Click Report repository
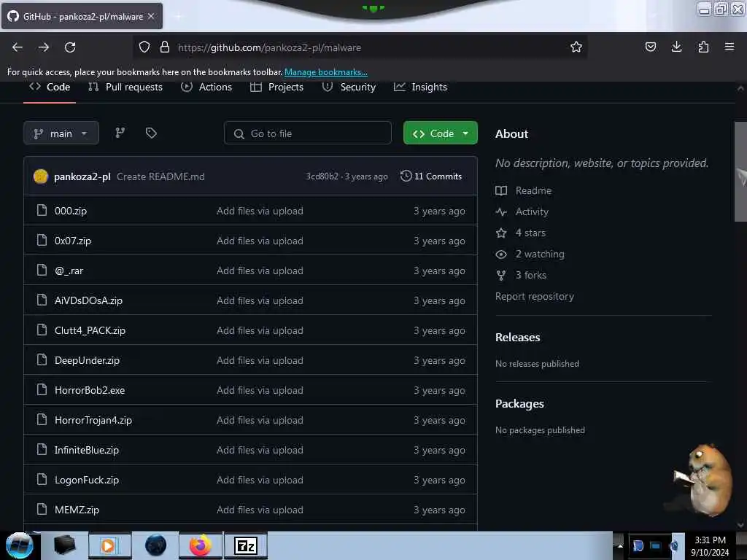The width and height of the screenshot is (747, 560). tap(535, 296)
